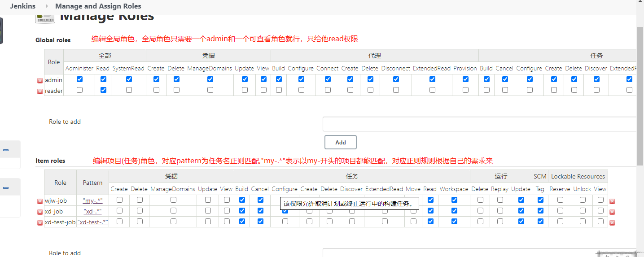644x257 pixels.
Task: Enable agent ExtendedRead for reader role
Action: coord(432,90)
